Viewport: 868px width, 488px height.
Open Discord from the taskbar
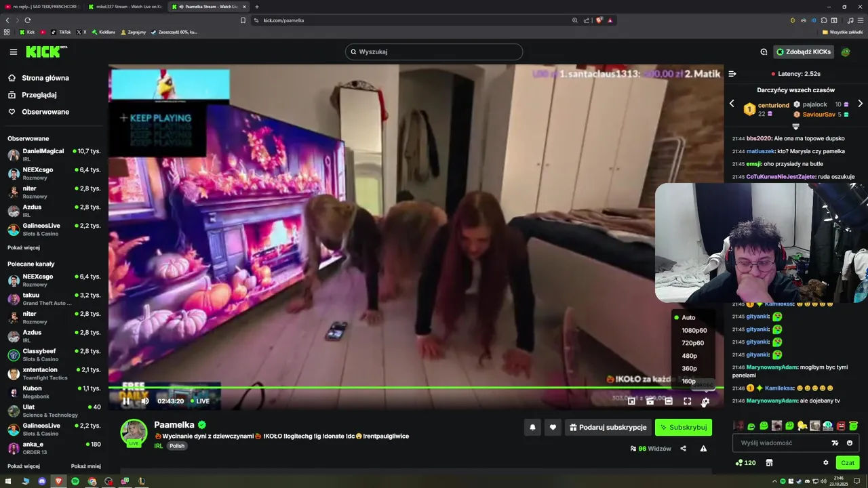click(x=42, y=481)
